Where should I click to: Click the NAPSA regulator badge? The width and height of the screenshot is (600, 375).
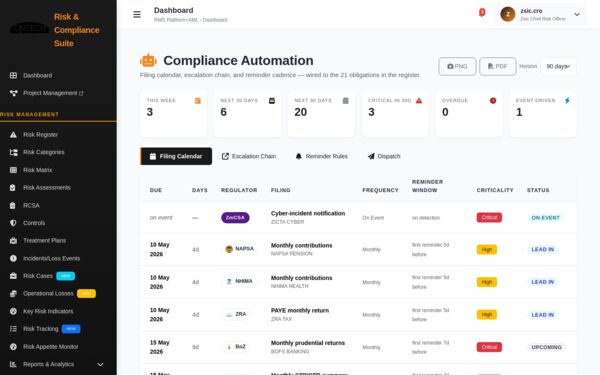click(x=240, y=249)
